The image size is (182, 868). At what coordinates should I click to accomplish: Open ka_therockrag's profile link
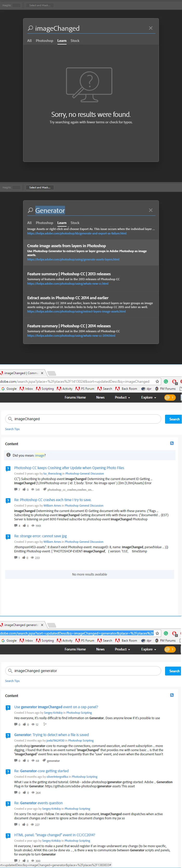pyautogui.click(x=53, y=474)
